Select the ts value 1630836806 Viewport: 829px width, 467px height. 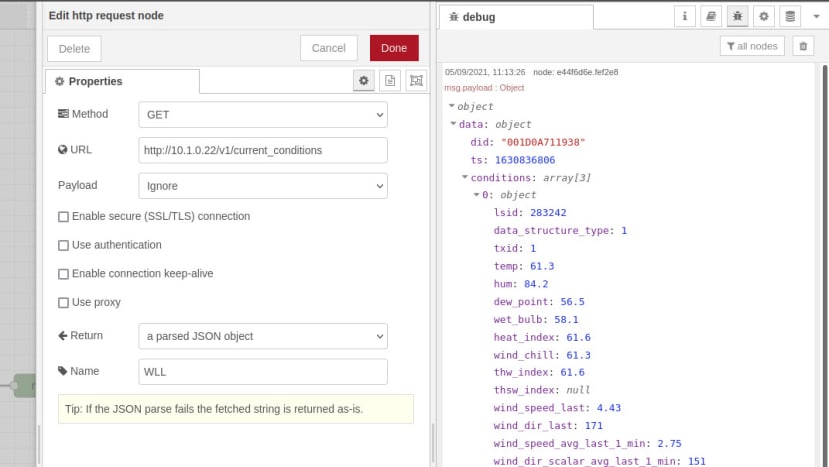point(525,160)
